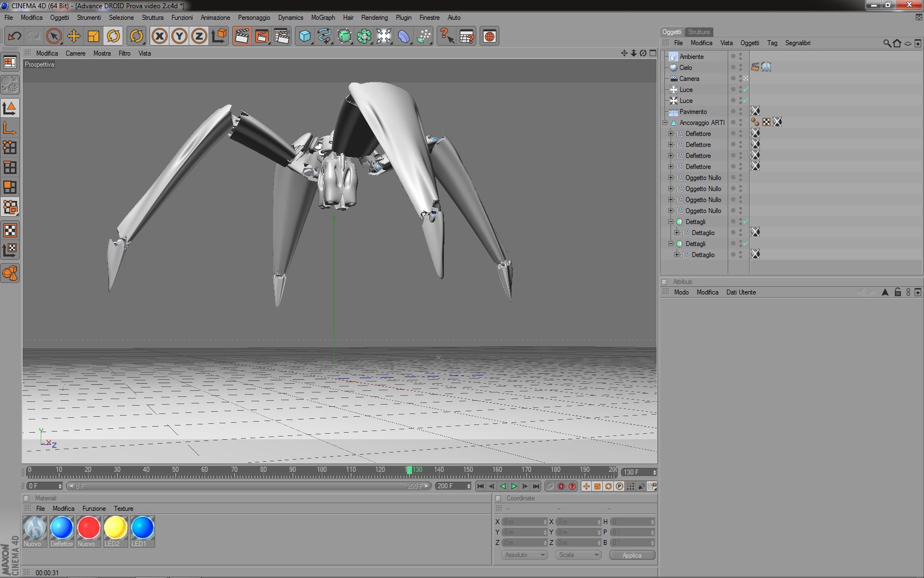The width and height of the screenshot is (924, 578).
Task: Collapse the Ancoraggio ARTI tree node
Action: [x=665, y=123]
